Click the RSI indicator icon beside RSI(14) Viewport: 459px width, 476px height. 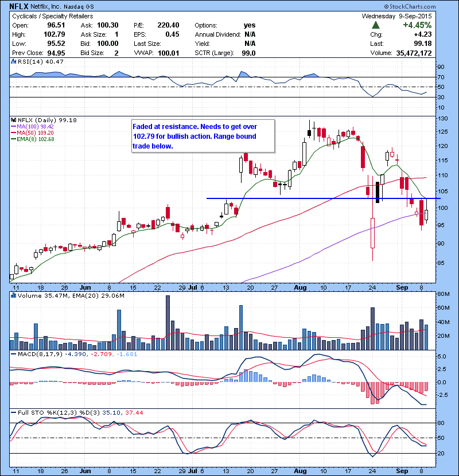(14, 61)
